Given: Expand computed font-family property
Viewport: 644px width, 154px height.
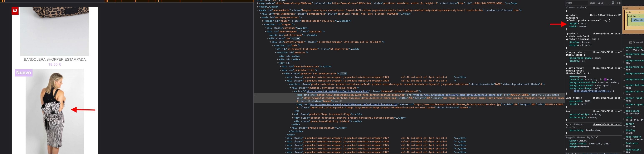Looking at the screenshot, I should click(x=624, y=138).
